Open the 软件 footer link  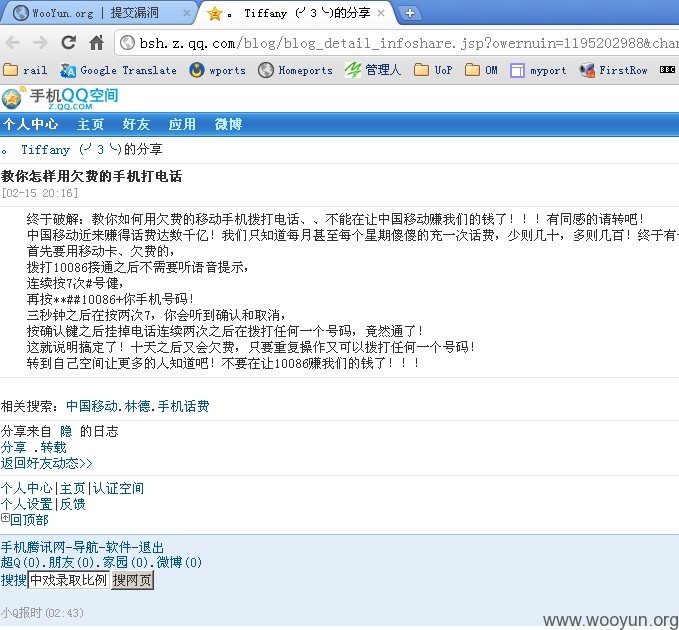[118, 547]
